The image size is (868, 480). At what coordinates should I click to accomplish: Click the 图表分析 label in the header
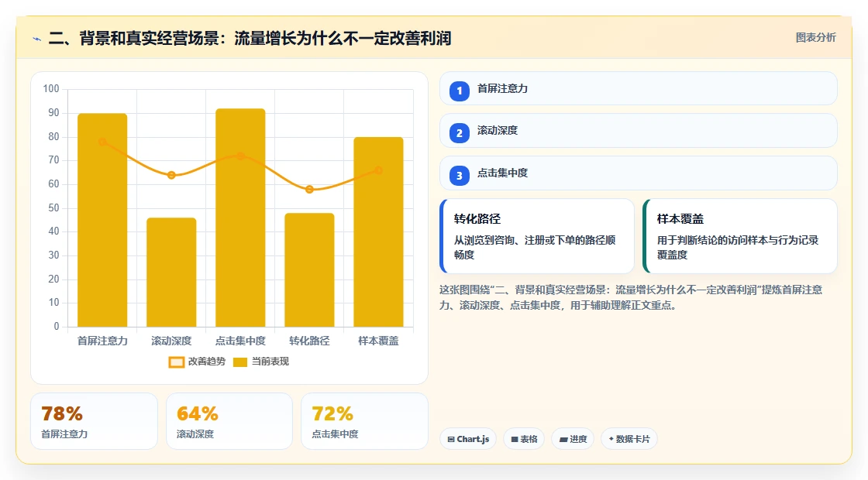click(x=815, y=38)
